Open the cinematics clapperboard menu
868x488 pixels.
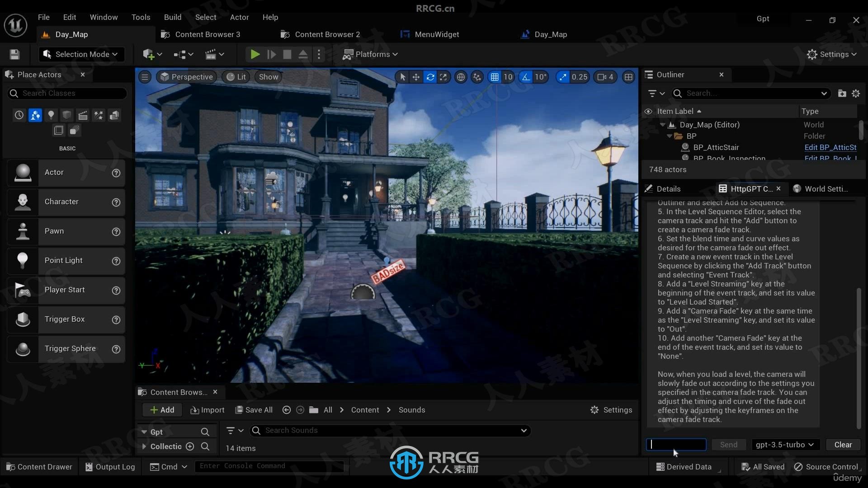pyautogui.click(x=214, y=54)
